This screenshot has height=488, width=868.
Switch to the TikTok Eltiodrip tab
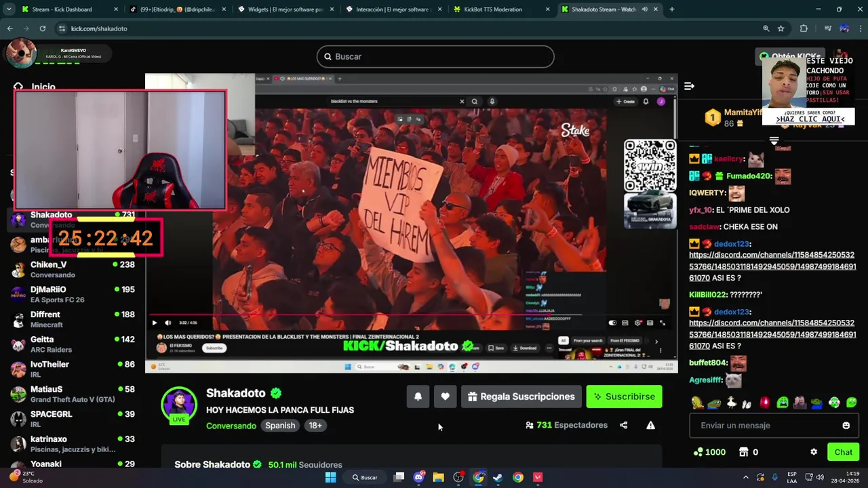176,9
